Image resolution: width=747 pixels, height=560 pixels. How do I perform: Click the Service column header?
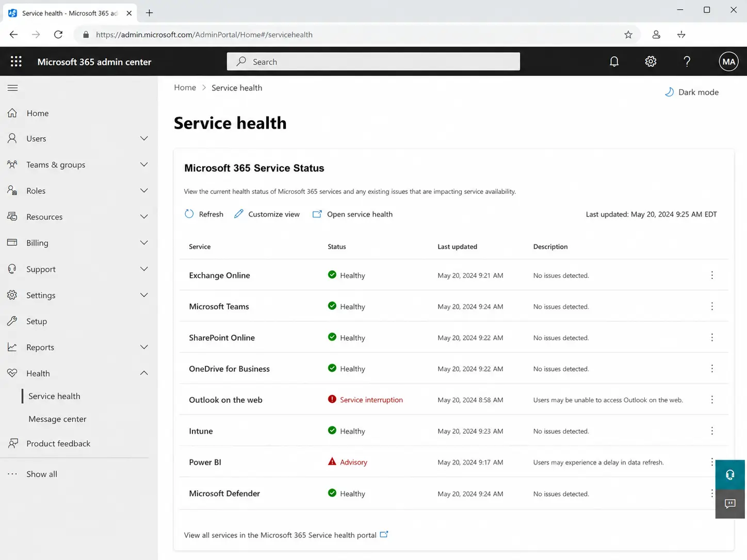200,246
